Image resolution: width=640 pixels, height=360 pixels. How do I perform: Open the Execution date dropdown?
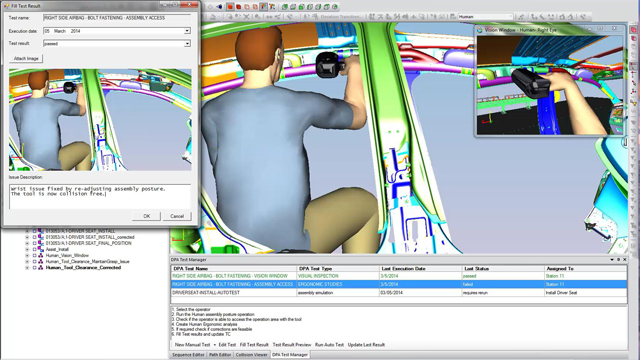[x=187, y=31]
